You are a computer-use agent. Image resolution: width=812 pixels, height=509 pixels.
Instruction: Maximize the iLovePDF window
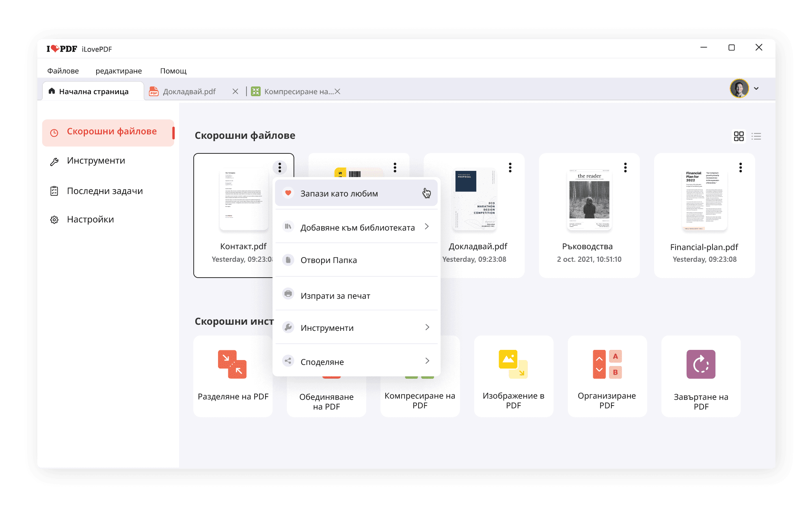732,47
